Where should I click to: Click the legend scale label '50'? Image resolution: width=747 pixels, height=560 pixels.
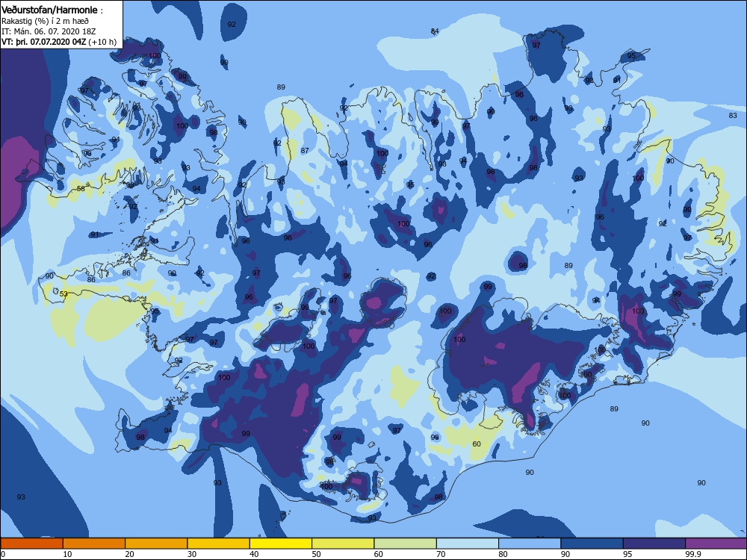(316, 554)
